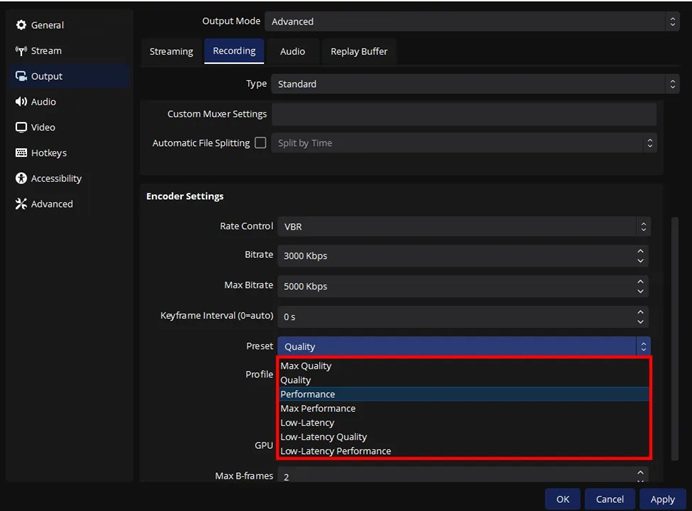Viewport: 692px width, 511px height.
Task: Select Low-Latency Performance preset option
Action: (x=335, y=451)
